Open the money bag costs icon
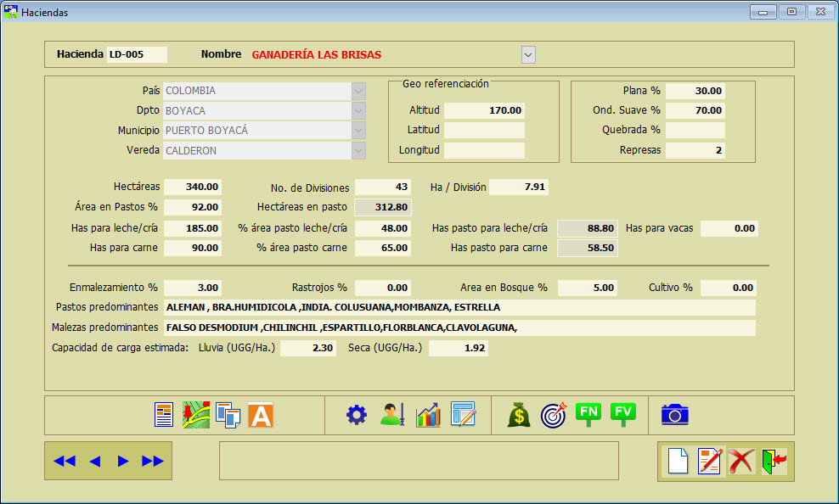The image size is (839, 504). [519, 414]
